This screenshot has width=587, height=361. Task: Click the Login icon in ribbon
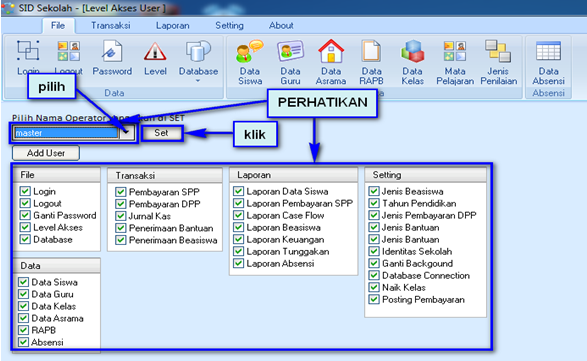click(x=28, y=51)
